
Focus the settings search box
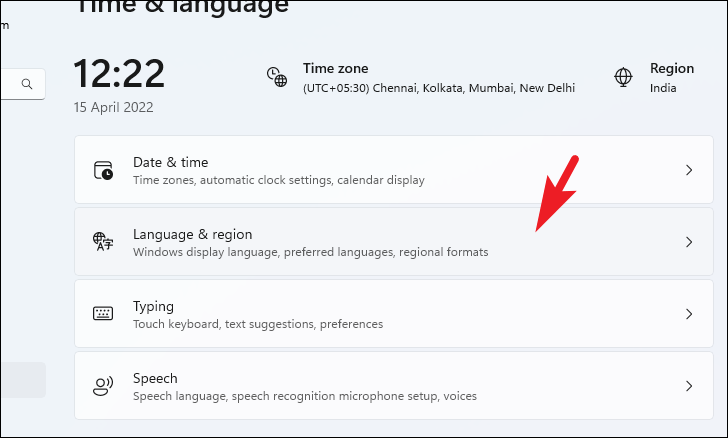pos(12,84)
